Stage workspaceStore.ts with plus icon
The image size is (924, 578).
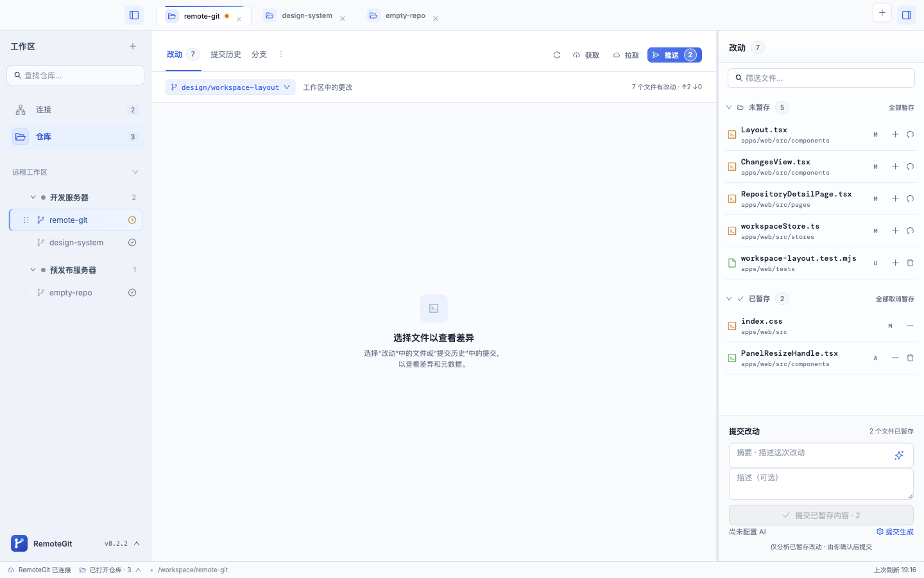click(895, 231)
